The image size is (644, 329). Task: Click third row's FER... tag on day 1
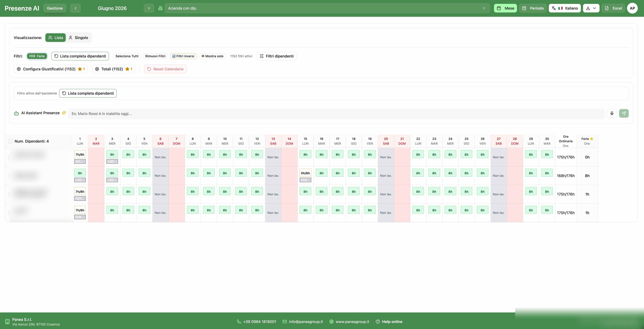(x=80, y=199)
